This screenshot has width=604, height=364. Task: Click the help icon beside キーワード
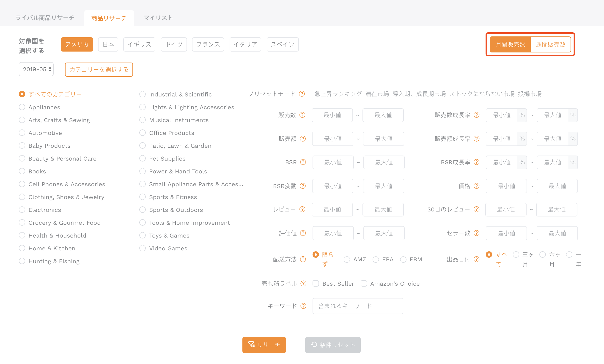pyautogui.click(x=303, y=306)
